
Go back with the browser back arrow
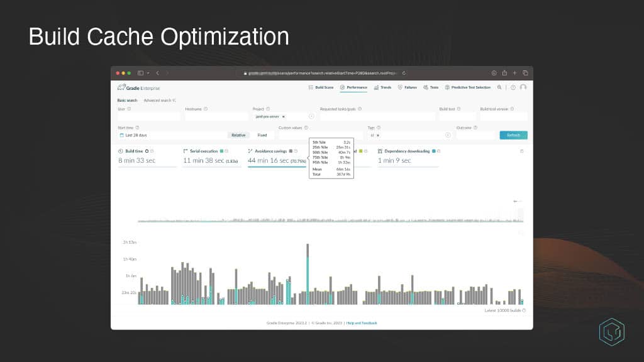[158, 73]
